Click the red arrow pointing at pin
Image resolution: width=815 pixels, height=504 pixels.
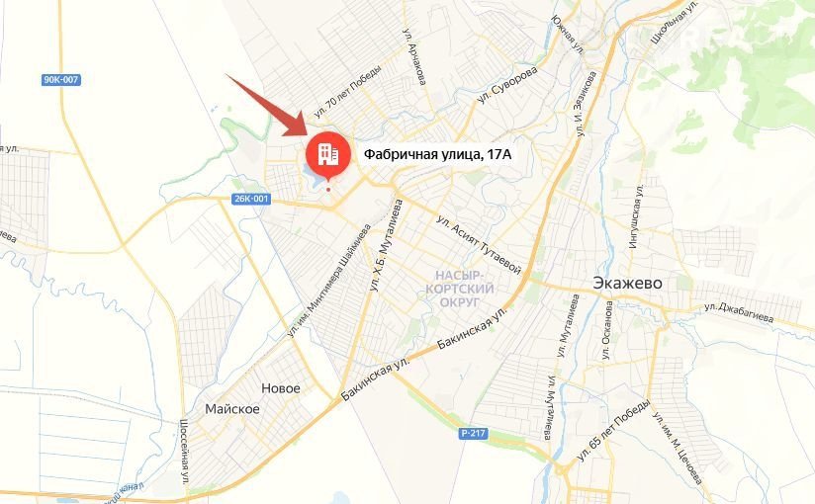tap(268, 106)
